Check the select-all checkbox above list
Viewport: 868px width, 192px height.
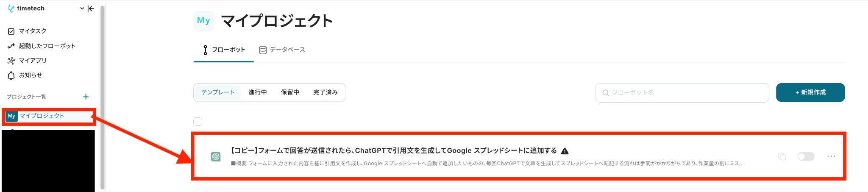(x=198, y=122)
